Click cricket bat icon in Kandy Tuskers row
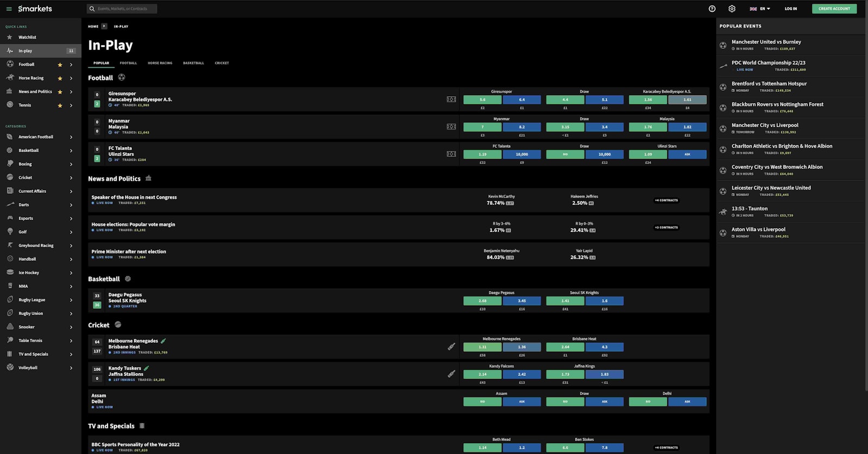 tap(451, 374)
